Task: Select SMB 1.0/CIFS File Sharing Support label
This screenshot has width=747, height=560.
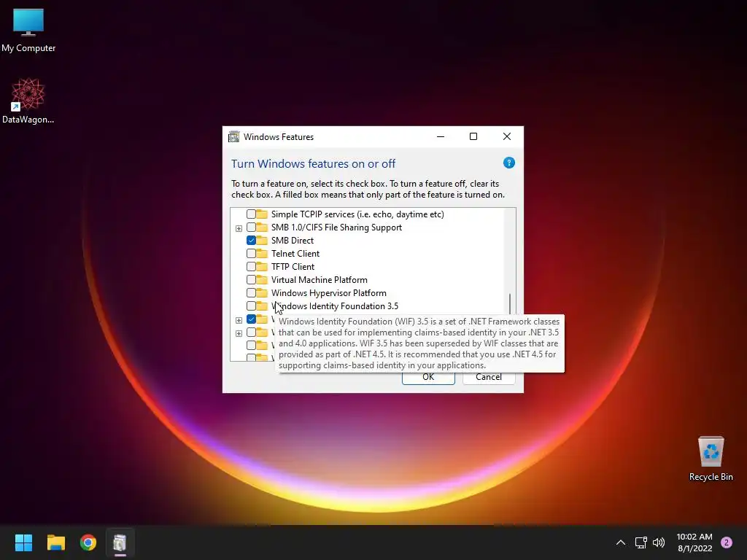Action: 336,227
